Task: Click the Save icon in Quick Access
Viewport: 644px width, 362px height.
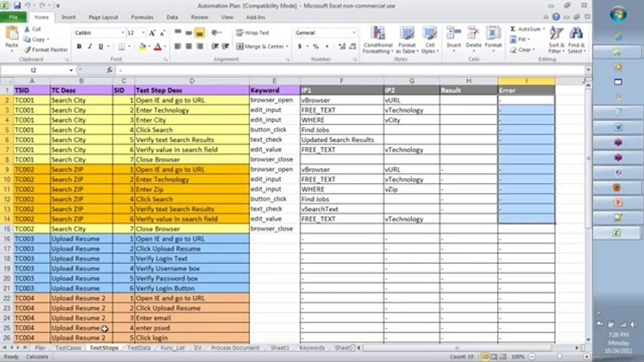Action: tap(17, 6)
